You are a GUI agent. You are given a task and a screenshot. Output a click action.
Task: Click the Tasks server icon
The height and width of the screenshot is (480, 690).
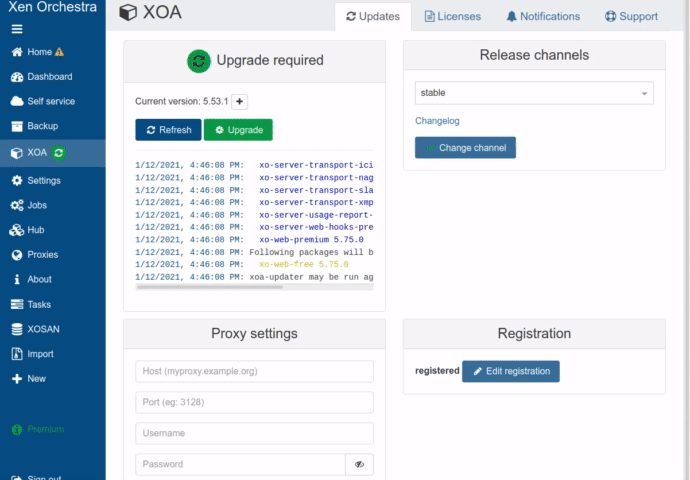(x=17, y=304)
